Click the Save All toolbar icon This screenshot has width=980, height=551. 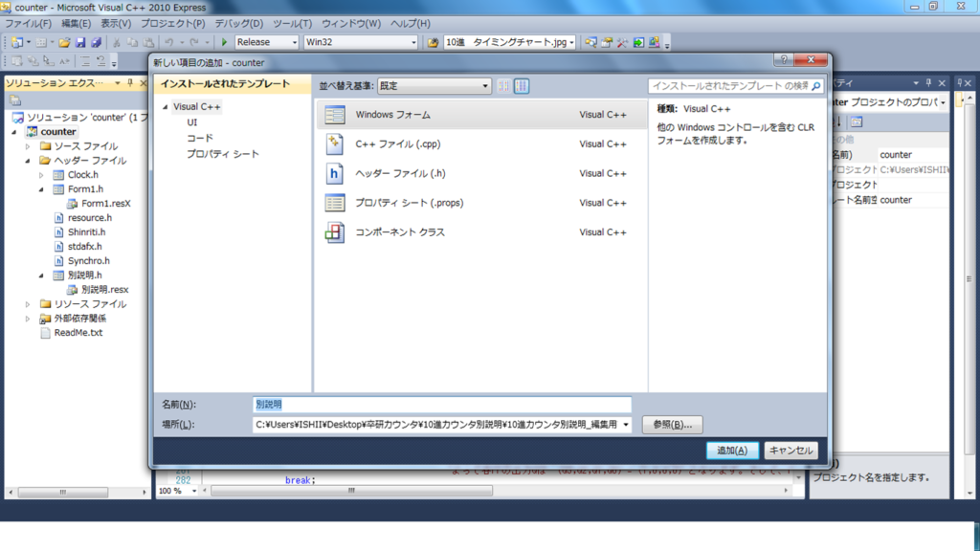pos(97,42)
